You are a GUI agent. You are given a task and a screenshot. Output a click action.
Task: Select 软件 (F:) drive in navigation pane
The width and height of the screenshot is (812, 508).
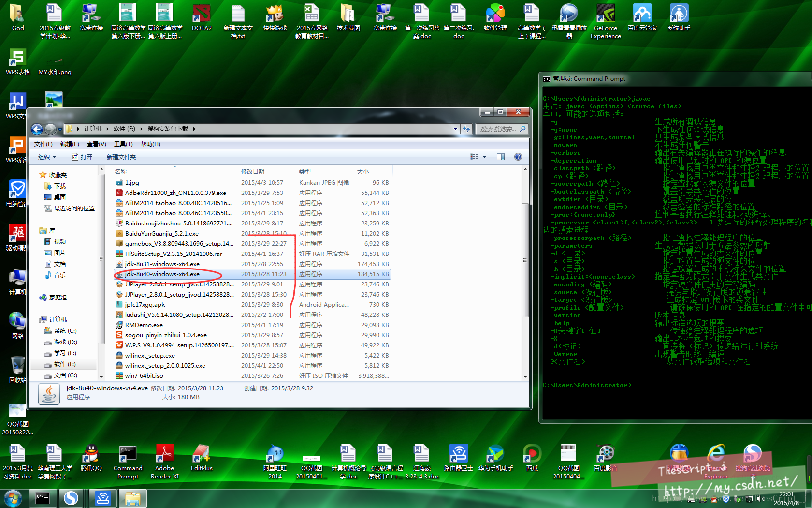[65, 364]
